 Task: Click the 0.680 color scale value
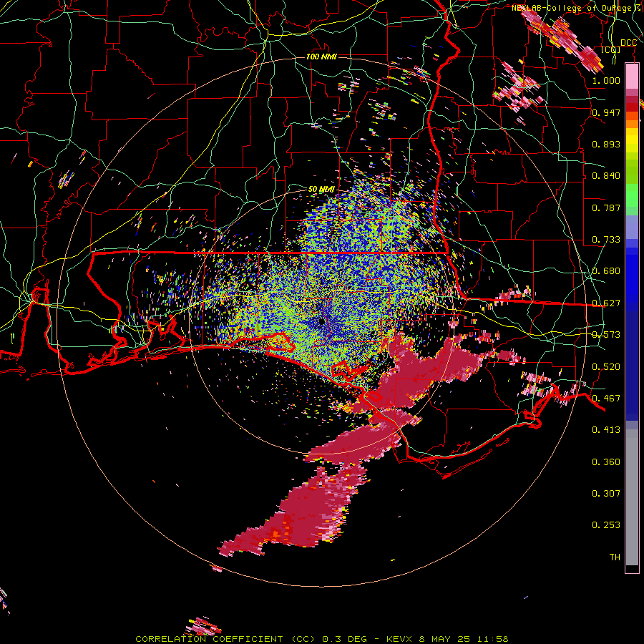(x=606, y=271)
